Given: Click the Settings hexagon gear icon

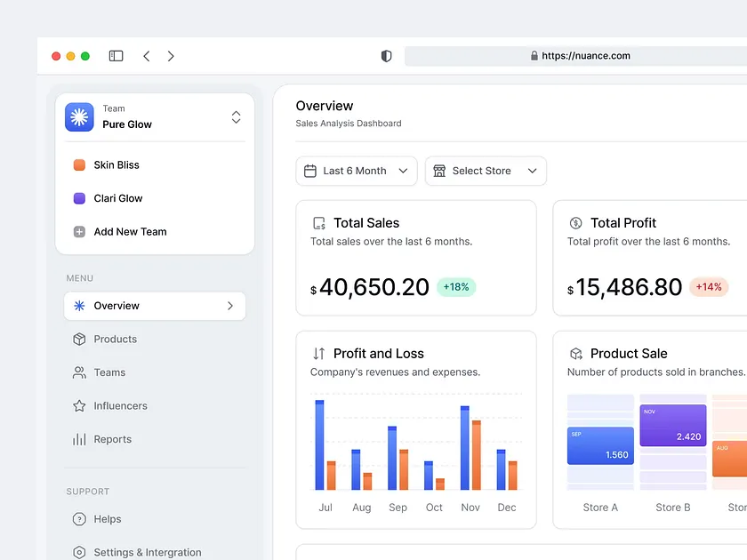Looking at the screenshot, I should click(79, 552).
